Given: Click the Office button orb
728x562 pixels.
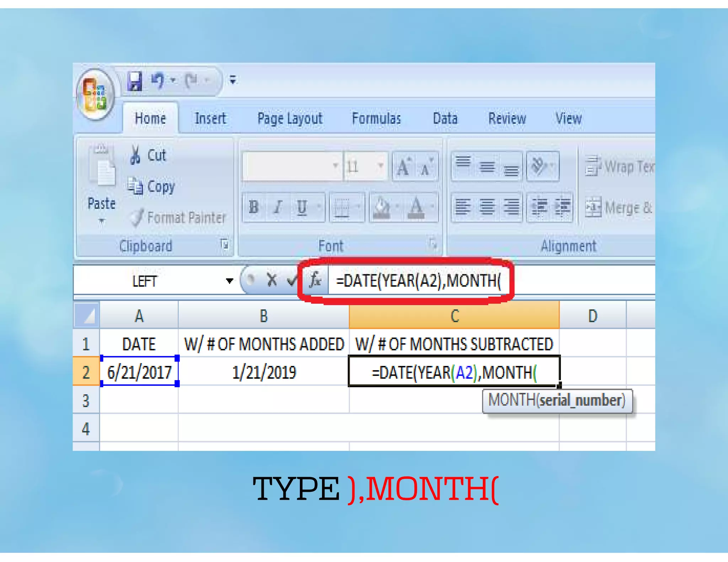Looking at the screenshot, I should coord(95,94).
